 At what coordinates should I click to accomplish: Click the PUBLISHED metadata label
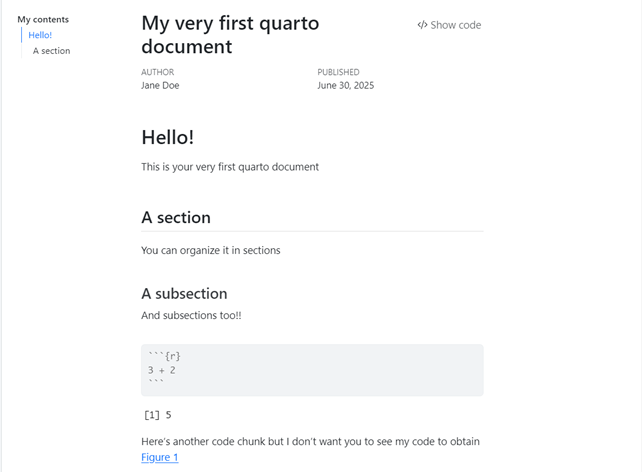click(x=338, y=72)
